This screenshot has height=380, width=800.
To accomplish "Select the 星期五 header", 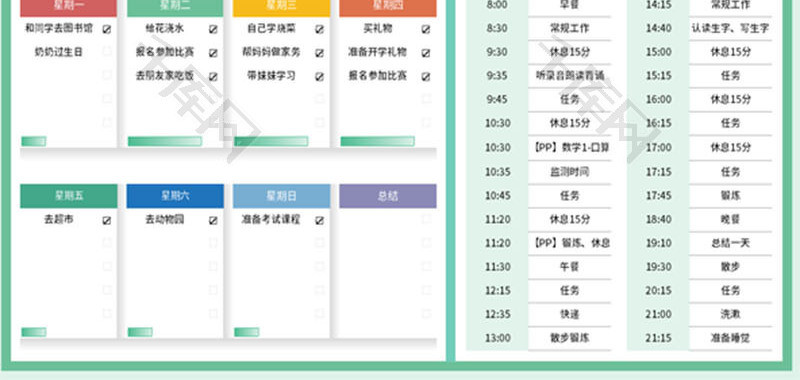I will click(x=68, y=196).
